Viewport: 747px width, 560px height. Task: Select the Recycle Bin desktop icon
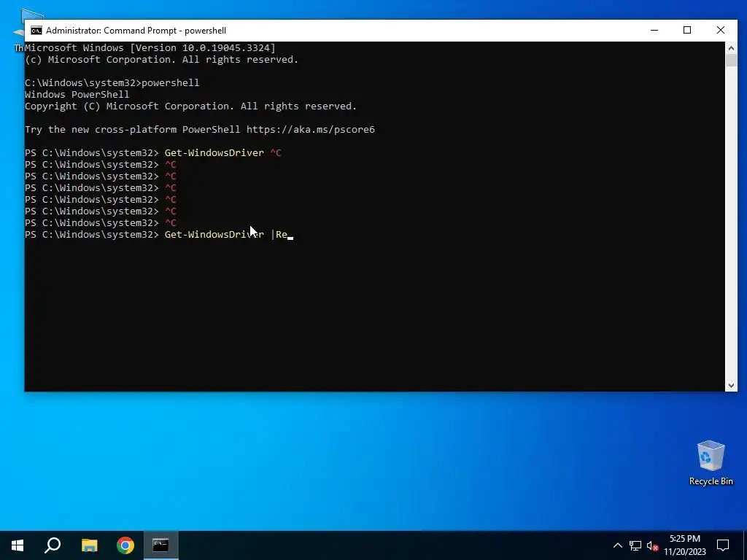click(x=711, y=463)
